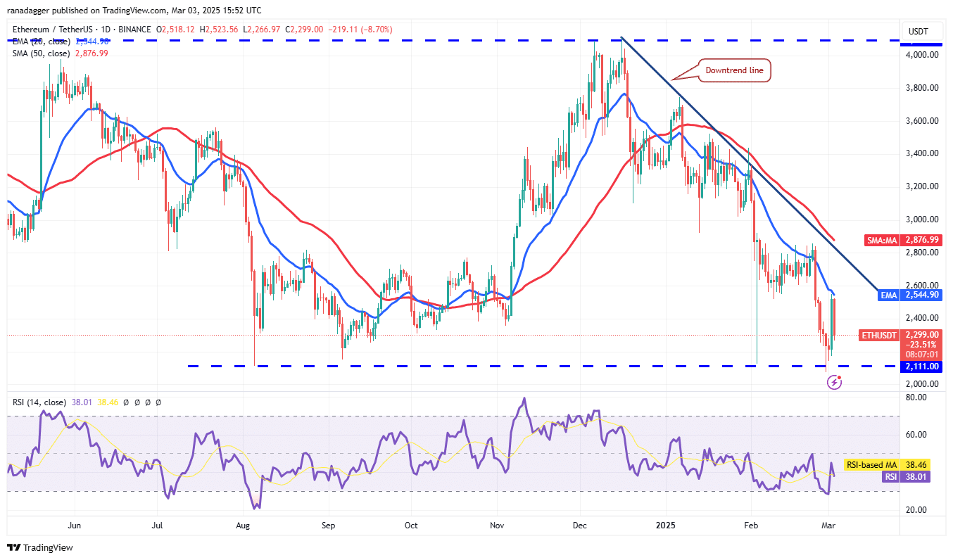This screenshot has height=560, width=953.
Task: Click the RSI (14, close) indicator legend
Action: [x=39, y=402]
